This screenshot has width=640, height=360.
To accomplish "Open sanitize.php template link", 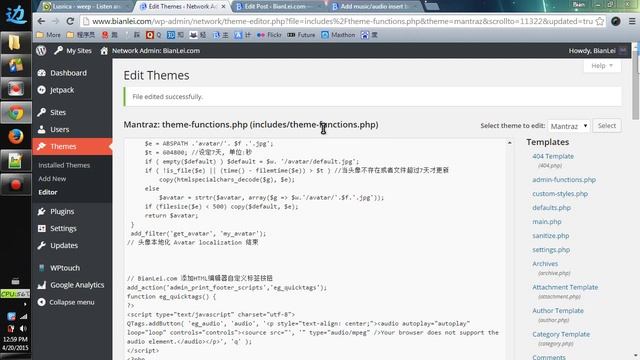I will [550, 236].
